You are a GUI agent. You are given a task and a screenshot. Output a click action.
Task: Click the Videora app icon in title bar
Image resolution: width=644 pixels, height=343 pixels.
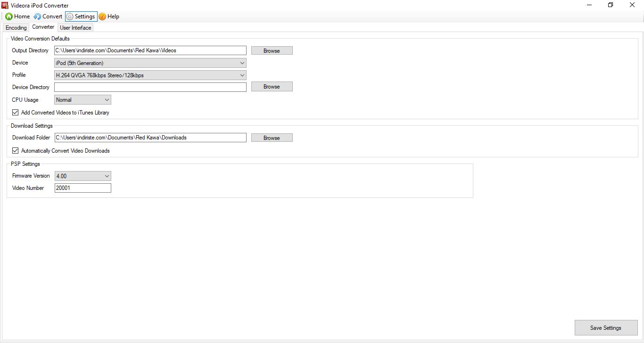coord(5,5)
